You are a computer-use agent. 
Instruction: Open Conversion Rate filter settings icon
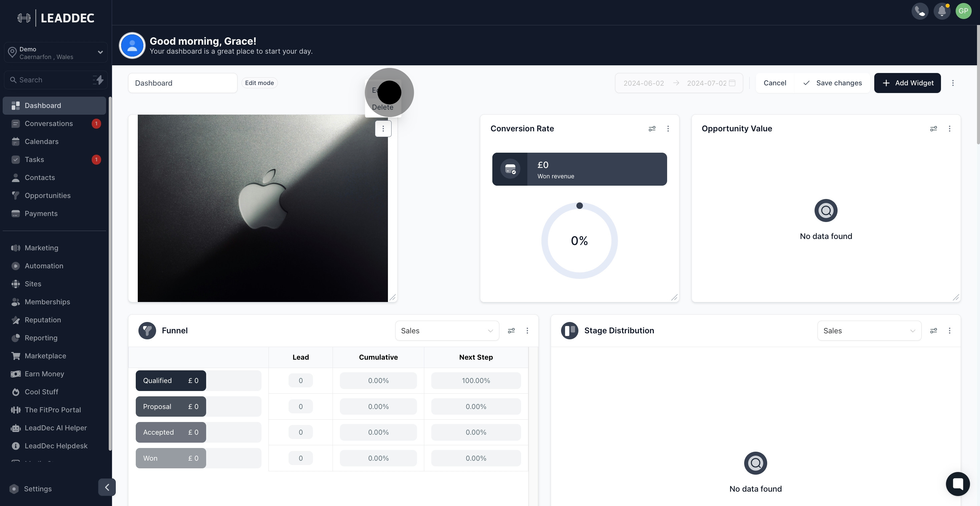(x=652, y=128)
